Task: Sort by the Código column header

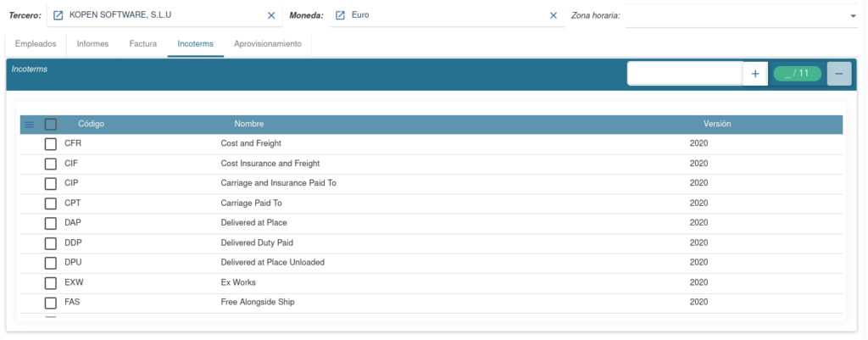Action: [91, 125]
